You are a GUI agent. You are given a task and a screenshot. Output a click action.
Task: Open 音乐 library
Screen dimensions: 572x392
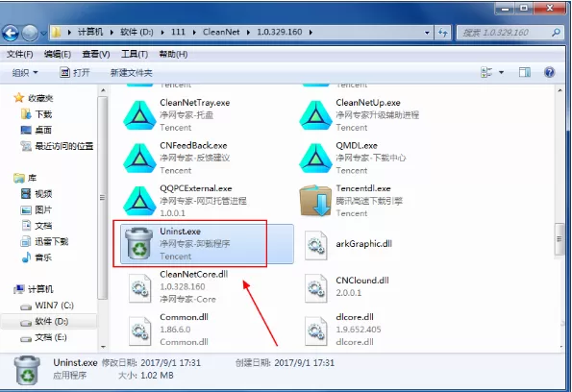(x=37, y=257)
